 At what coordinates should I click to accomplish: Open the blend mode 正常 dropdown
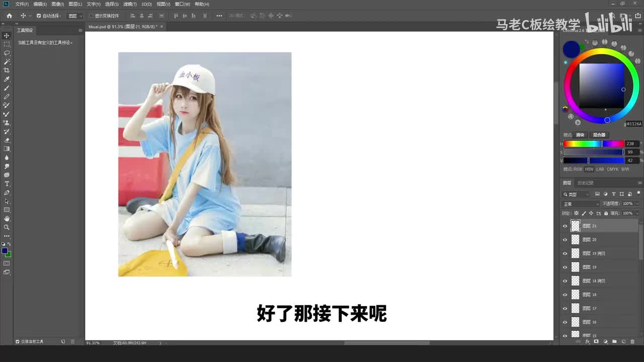(x=581, y=204)
